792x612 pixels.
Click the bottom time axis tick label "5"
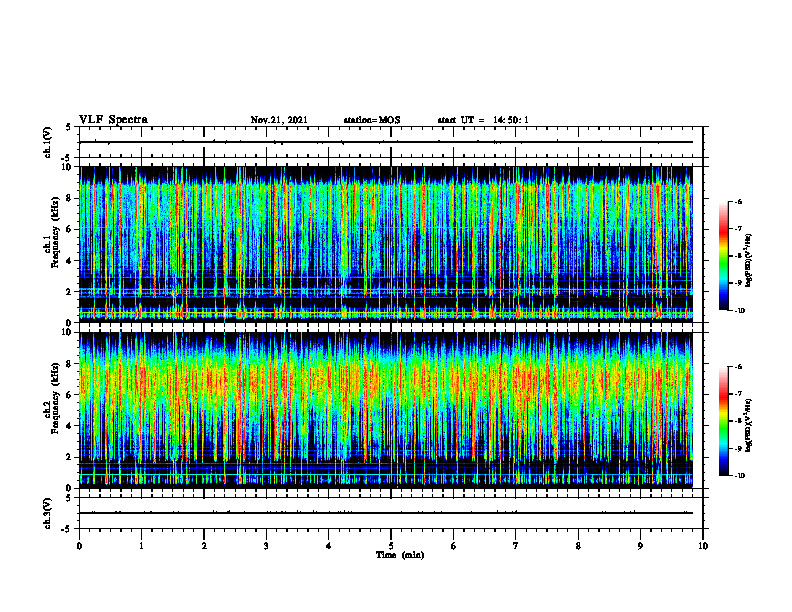(x=391, y=546)
